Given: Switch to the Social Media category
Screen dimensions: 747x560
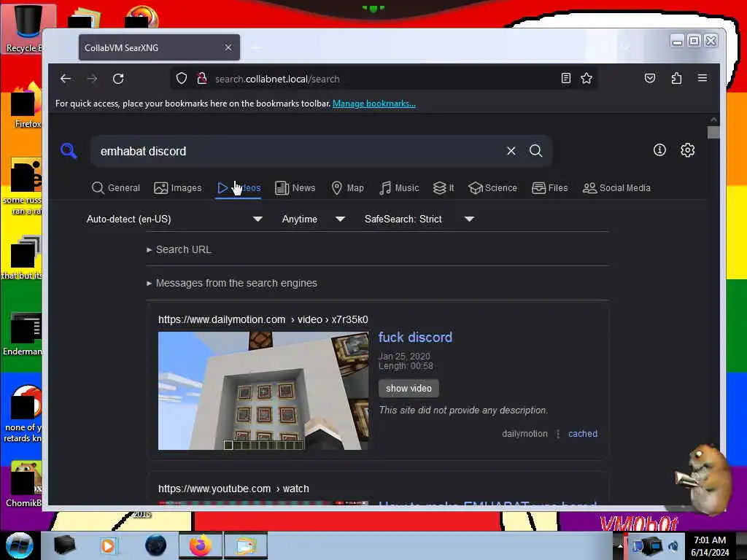Looking at the screenshot, I should click(616, 188).
